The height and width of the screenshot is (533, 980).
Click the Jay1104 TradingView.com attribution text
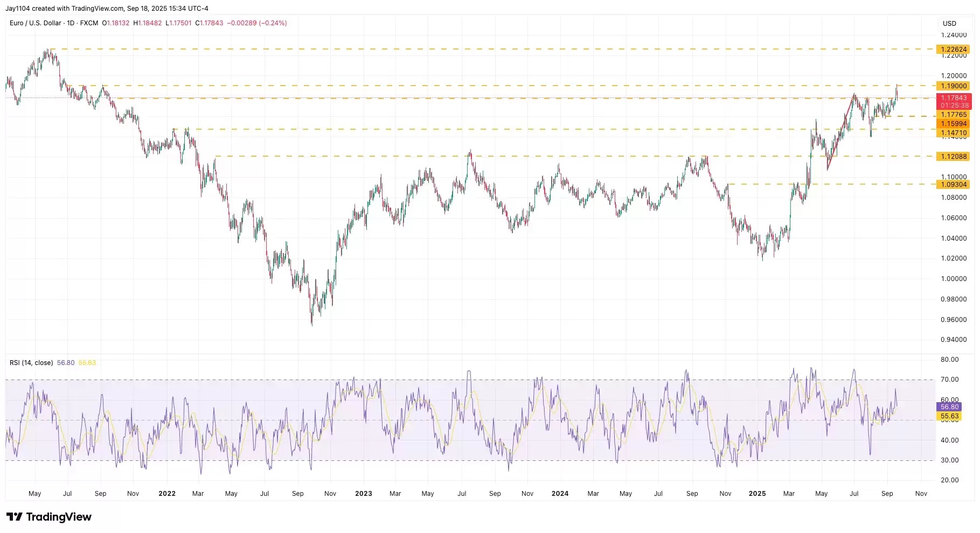[x=107, y=9]
